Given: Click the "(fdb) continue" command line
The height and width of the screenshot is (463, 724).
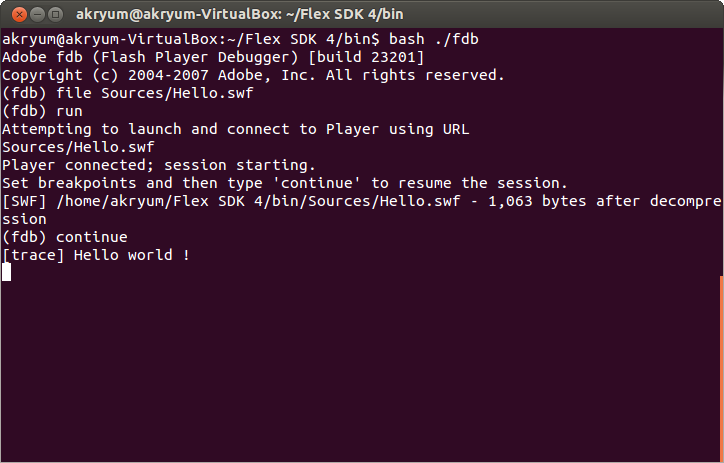Looking at the screenshot, I should pos(65,237).
